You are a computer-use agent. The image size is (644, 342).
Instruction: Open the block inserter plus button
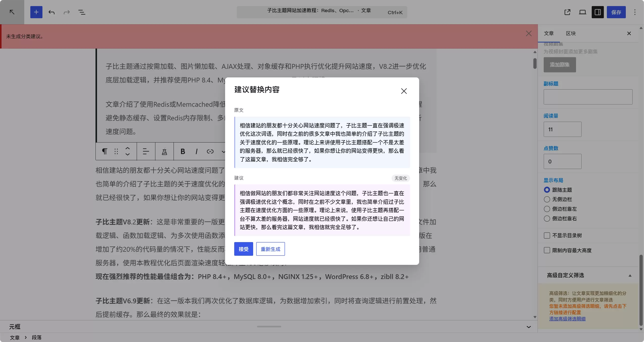[36, 12]
